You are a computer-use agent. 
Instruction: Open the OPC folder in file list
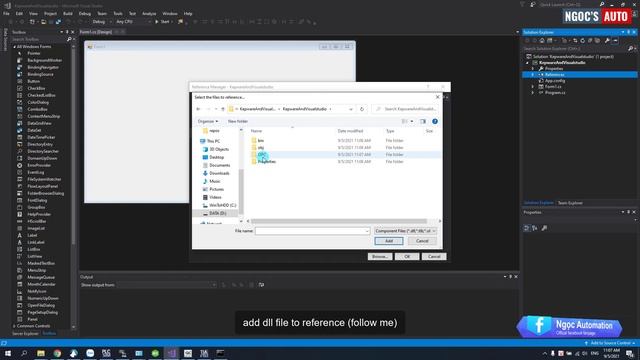click(x=262, y=154)
